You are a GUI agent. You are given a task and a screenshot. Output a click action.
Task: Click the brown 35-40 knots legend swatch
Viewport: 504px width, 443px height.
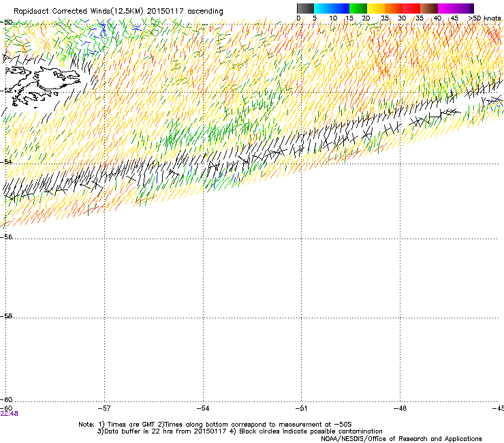coord(429,8)
